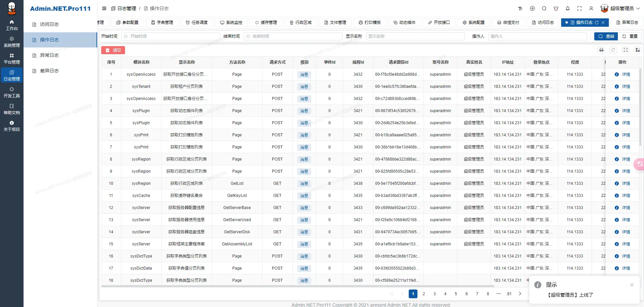Click the 重置 reset button
Screen dimensions: 644x307
click(630, 36)
